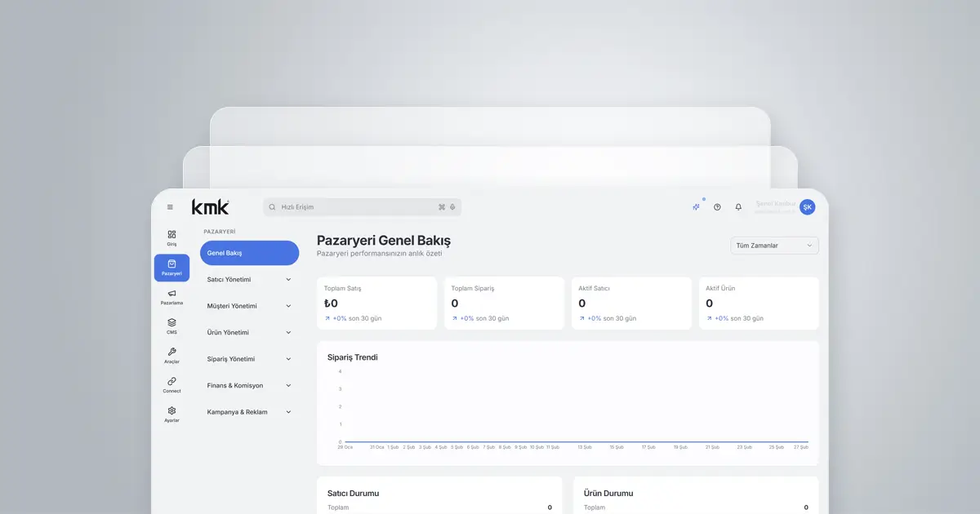The image size is (980, 514).
Task: Click the Ürün Durumu heading
Action: click(608, 494)
